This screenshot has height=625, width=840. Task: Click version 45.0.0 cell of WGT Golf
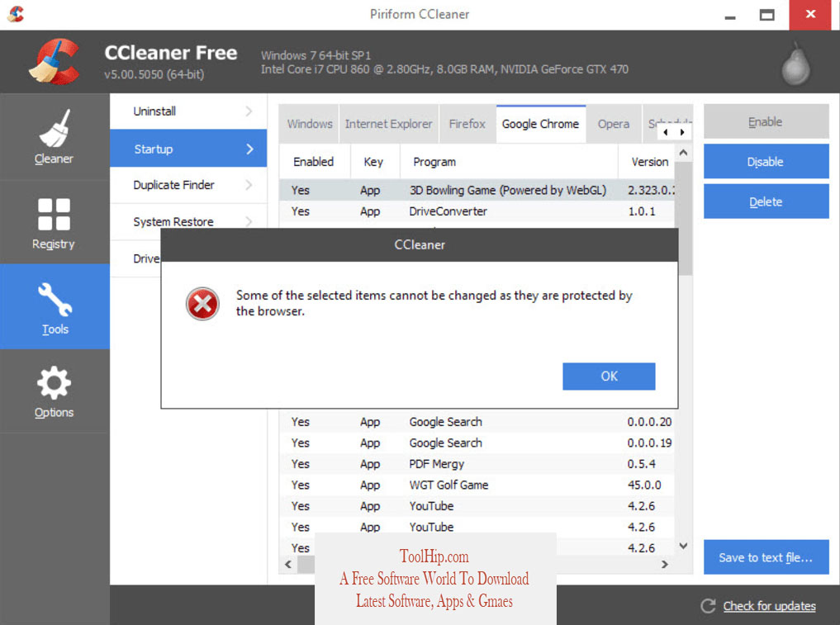pyautogui.click(x=644, y=485)
